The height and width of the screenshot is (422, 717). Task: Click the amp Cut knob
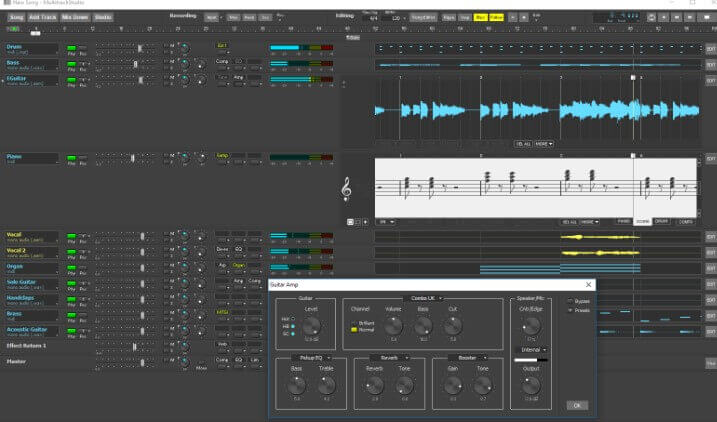coord(453,326)
